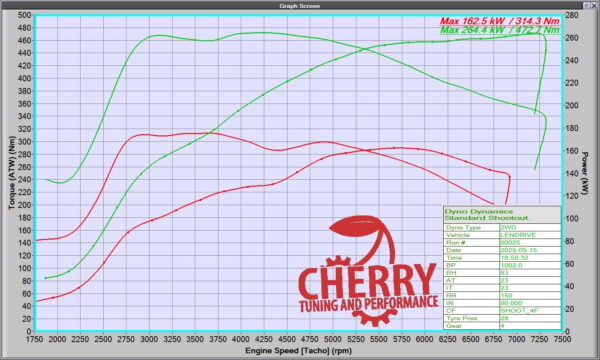The height and width of the screenshot is (360, 600).
Task: Close the Graph Screen window
Action: click(x=595, y=5)
